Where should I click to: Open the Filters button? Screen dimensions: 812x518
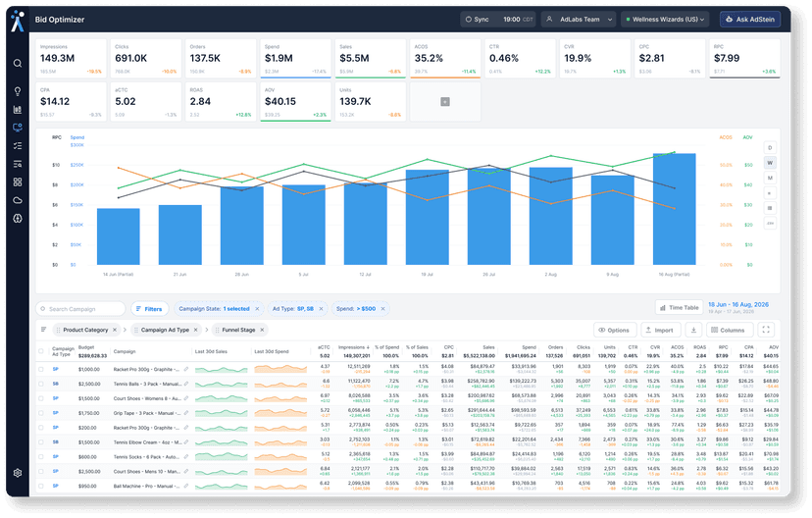tap(149, 309)
